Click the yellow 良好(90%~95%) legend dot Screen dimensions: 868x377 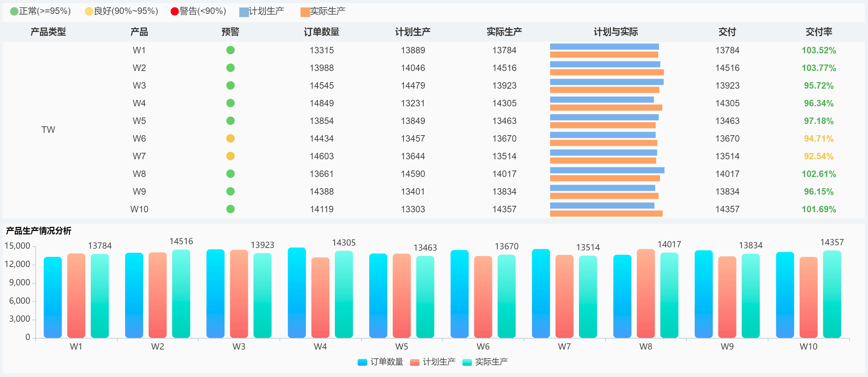[89, 12]
